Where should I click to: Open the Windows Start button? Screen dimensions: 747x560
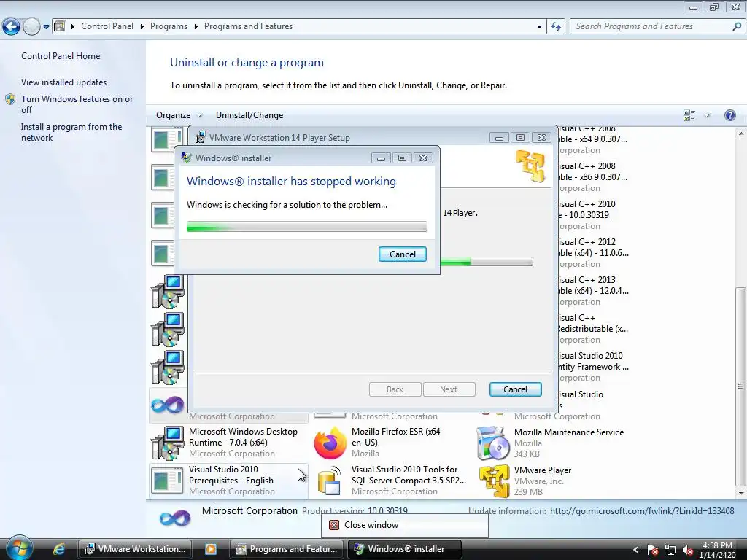click(19, 548)
